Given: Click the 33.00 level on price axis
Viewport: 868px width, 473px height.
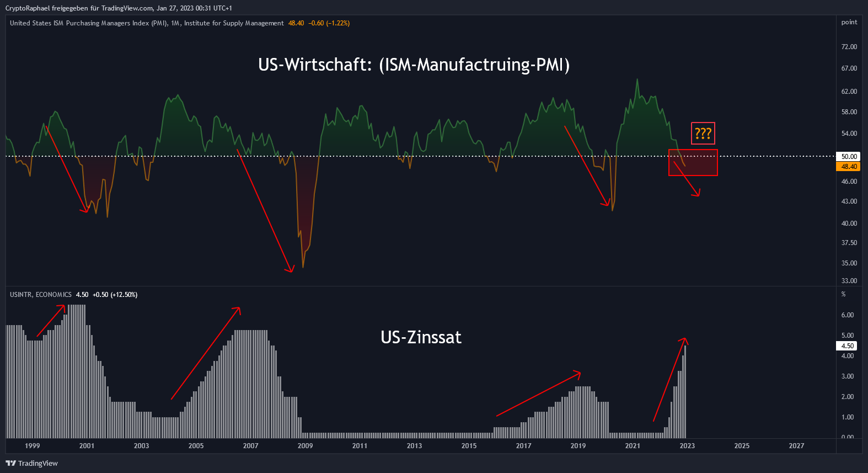Looking at the screenshot, I should coord(849,281).
